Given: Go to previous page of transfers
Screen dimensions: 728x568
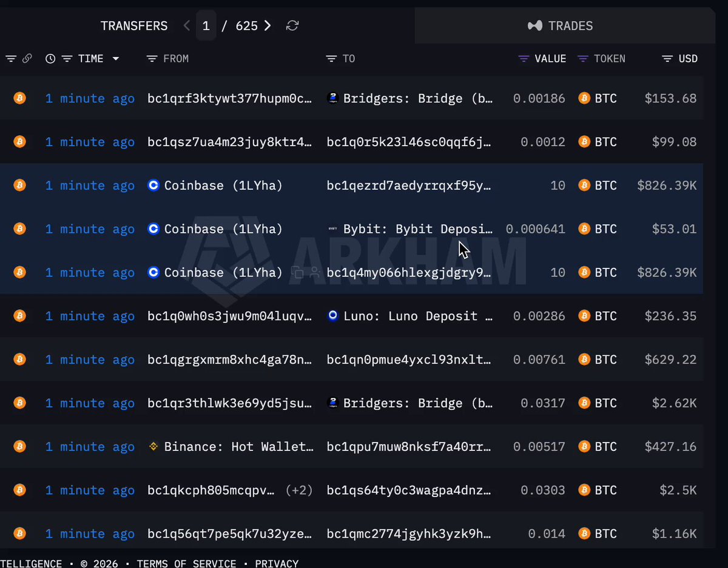Looking at the screenshot, I should pyautogui.click(x=186, y=26).
